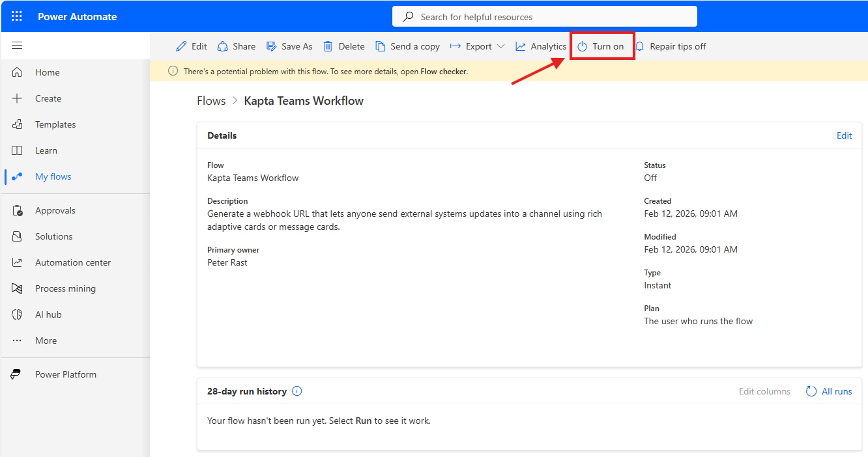This screenshot has height=457, width=868.
Task: Turn on the flow
Action: 601,46
